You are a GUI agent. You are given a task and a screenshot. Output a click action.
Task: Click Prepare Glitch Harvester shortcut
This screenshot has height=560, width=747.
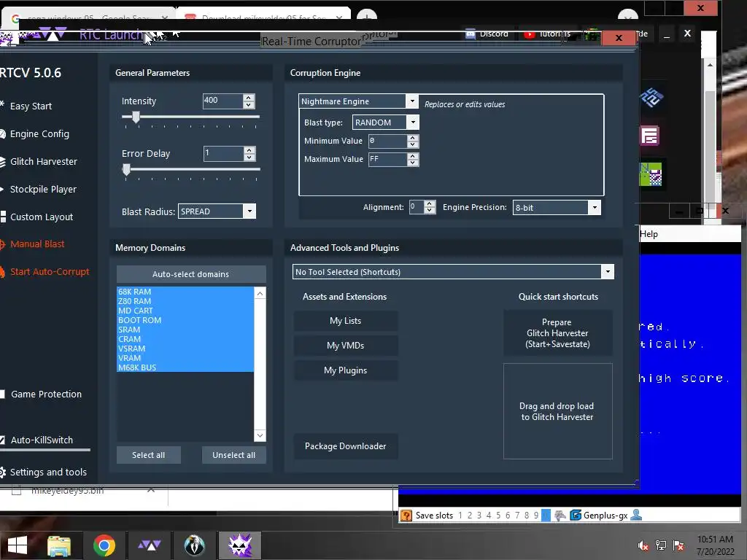(557, 332)
